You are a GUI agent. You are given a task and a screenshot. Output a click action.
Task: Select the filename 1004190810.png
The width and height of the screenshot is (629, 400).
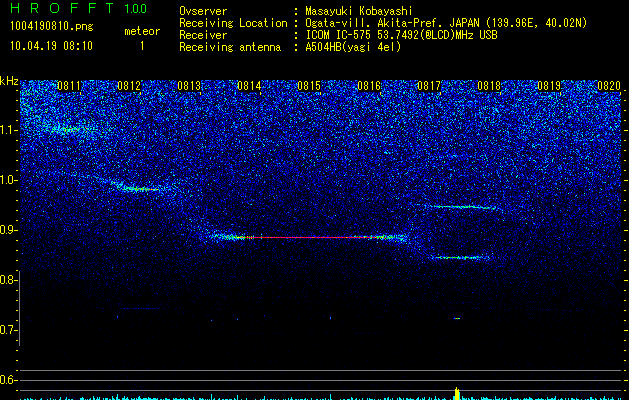point(51,26)
